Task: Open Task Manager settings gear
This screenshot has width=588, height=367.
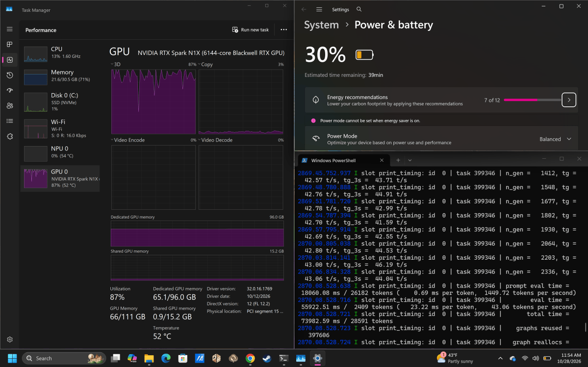Action: coord(10,340)
